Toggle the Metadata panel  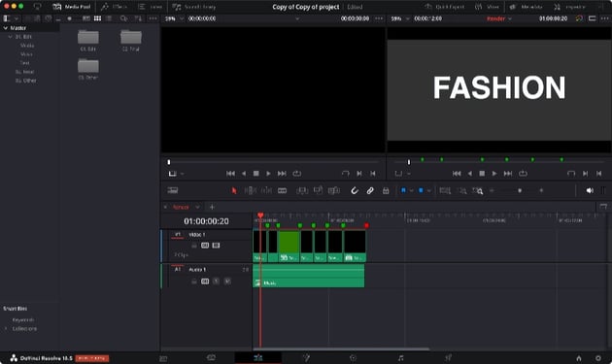coord(527,7)
